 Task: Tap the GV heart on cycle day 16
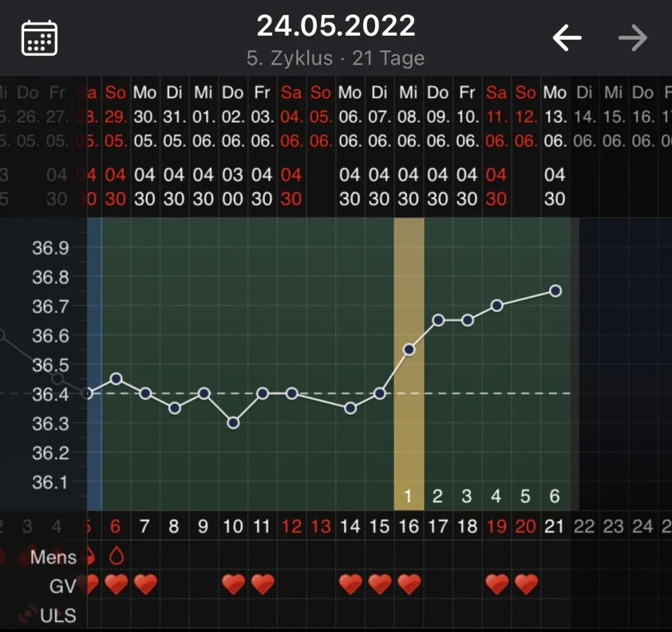[x=409, y=584]
